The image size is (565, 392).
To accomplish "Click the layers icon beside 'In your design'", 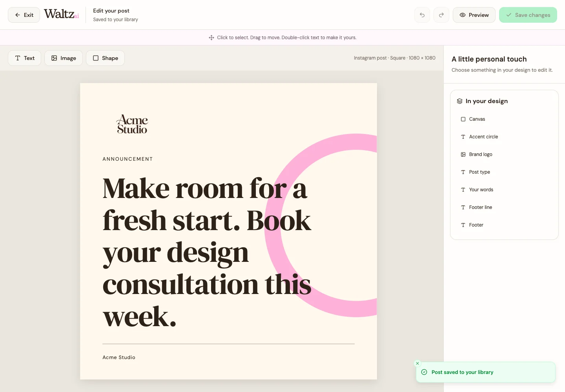I will pyautogui.click(x=459, y=101).
